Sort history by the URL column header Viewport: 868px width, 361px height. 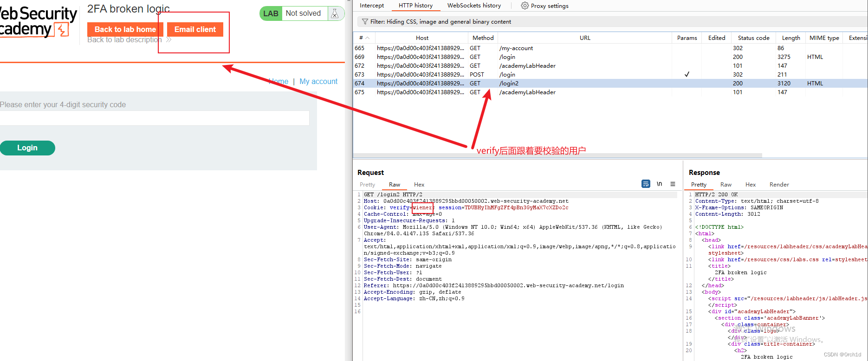tap(585, 38)
